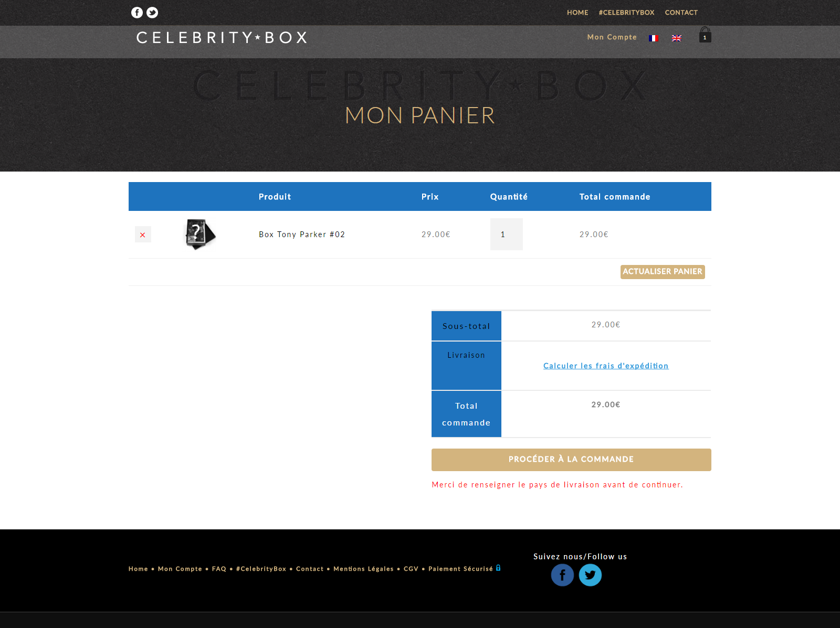840x628 pixels.
Task: Open footer Paiement Sécurisé link
Action: tap(460, 569)
